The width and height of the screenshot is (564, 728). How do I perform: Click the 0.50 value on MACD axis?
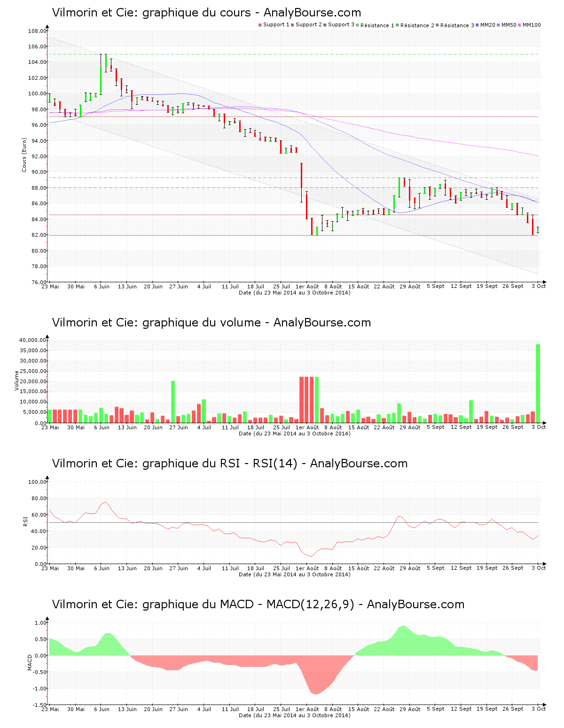point(41,639)
